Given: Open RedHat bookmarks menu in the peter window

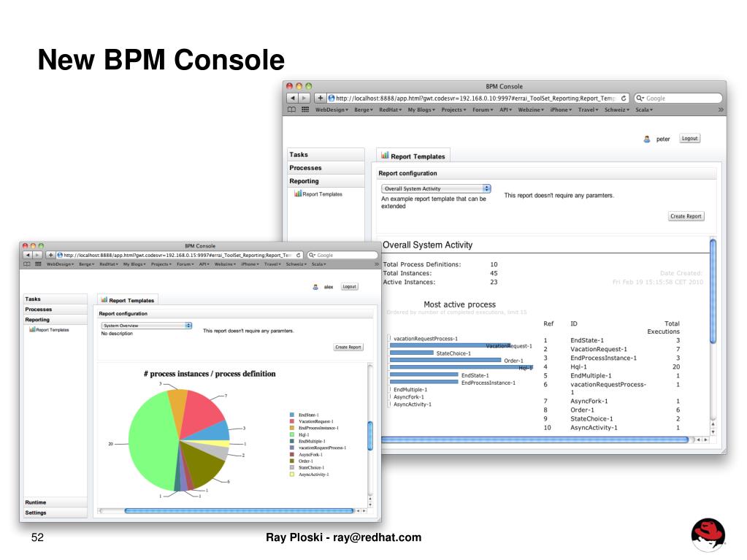Looking at the screenshot, I should [x=390, y=110].
